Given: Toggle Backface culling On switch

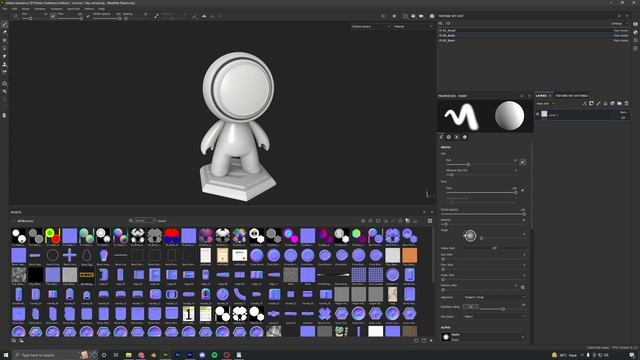Looking at the screenshot, I should (x=471, y=307).
